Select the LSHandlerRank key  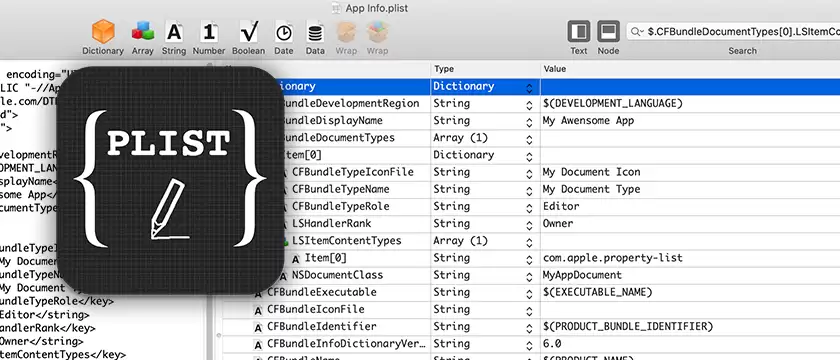pos(331,223)
